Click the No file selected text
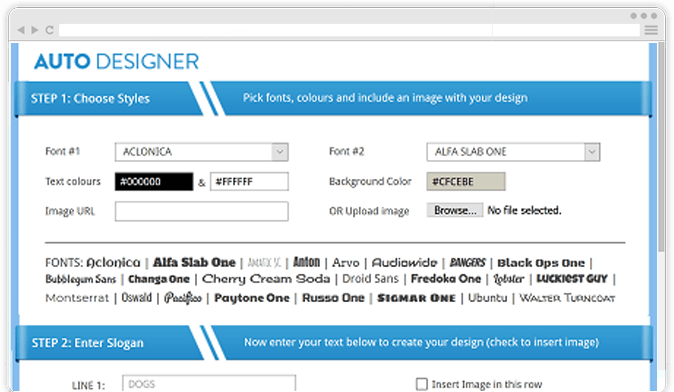Screen dimensions: 674x392 (524, 210)
